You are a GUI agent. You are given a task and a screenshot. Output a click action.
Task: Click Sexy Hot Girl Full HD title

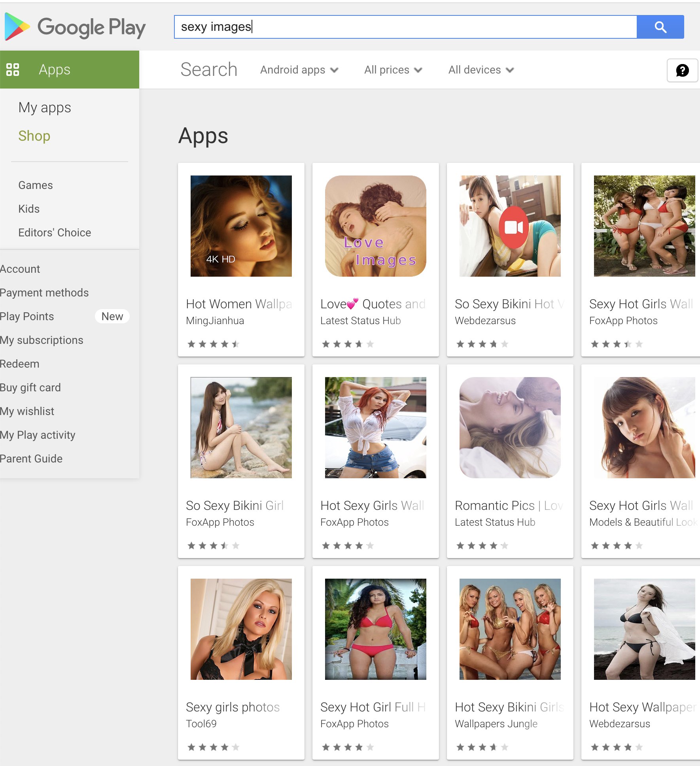click(x=373, y=707)
